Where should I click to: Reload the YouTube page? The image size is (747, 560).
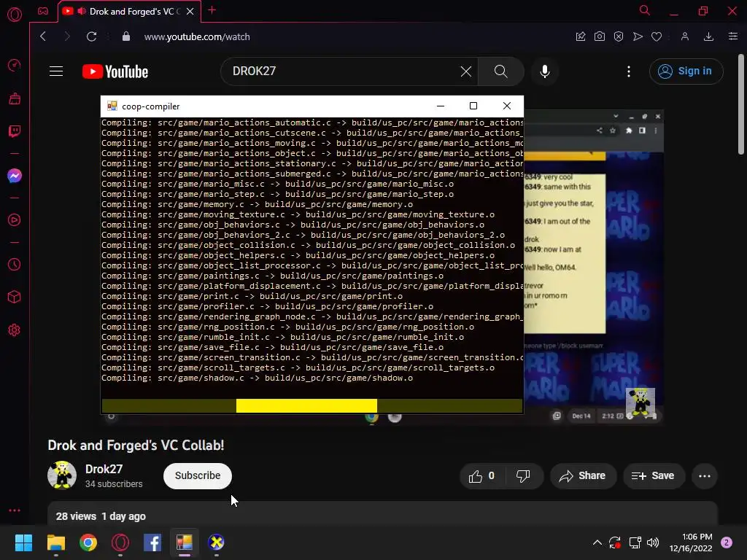(91, 36)
